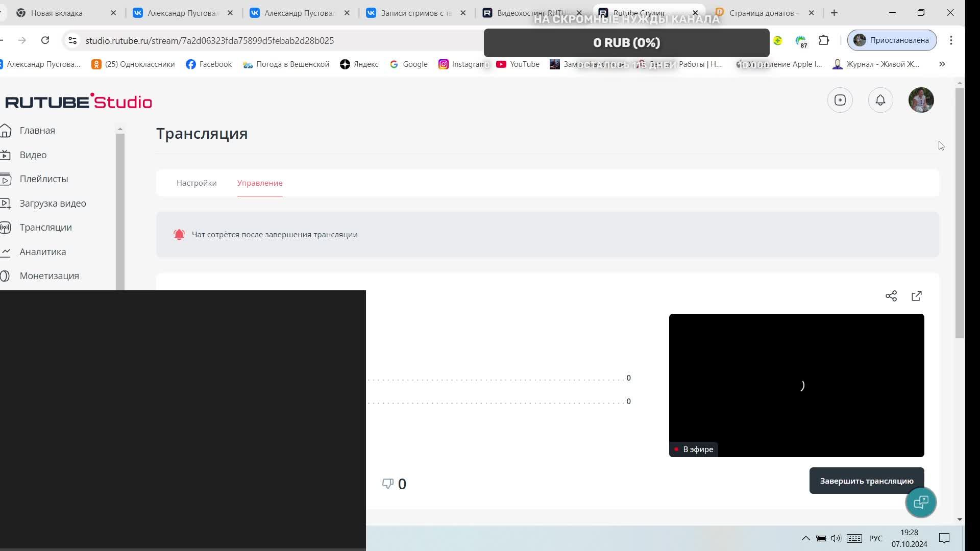Click the share icon above the stream preview
The height and width of the screenshot is (551, 980).
[891, 296]
